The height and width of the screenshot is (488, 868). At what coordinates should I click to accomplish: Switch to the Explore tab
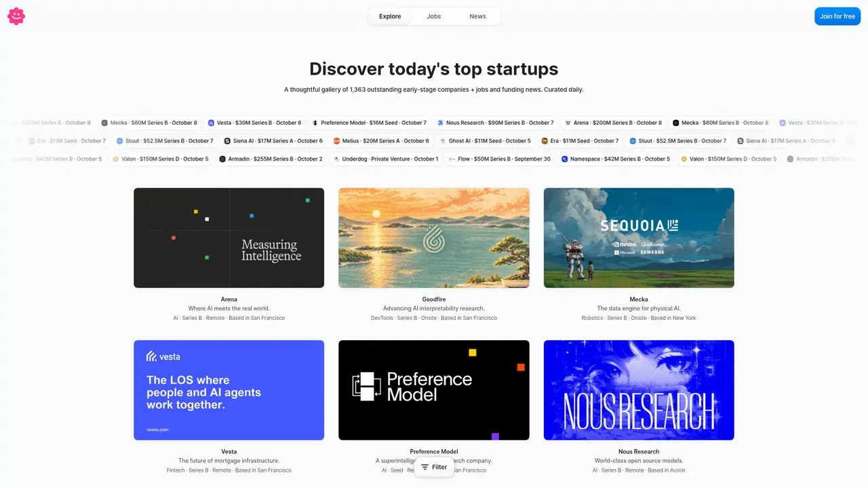390,16
